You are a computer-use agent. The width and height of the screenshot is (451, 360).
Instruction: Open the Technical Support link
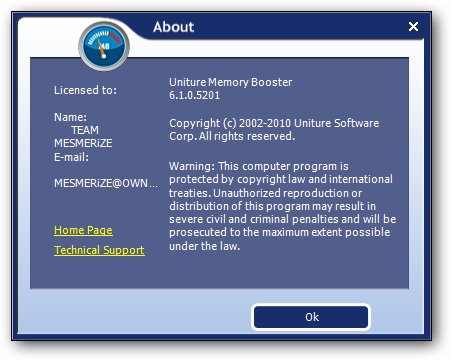(x=99, y=250)
